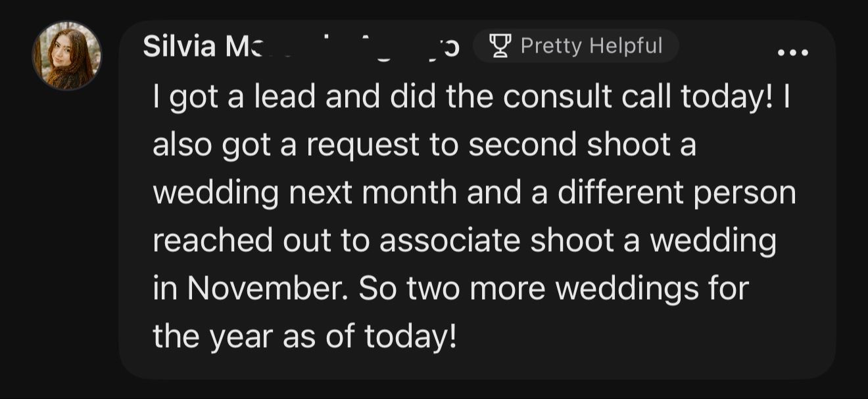Open the three-dot more options menu

(792, 52)
